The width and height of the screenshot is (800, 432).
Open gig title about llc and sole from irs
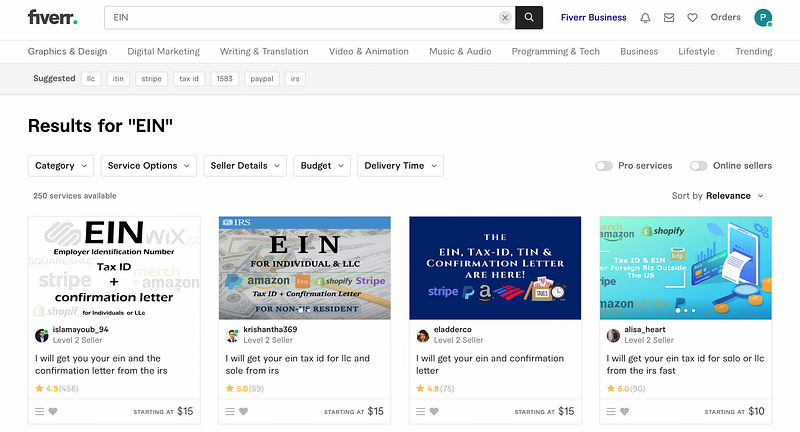click(297, 365)
